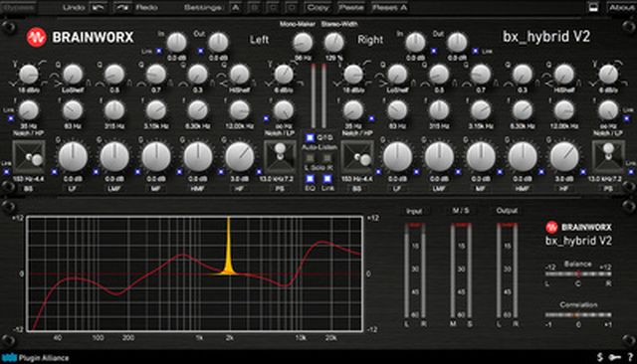Viewport: 637px width, 364px height.
Task: Toggle link switch left of Left HF gain knob
Action: click(x=221, y=172)
